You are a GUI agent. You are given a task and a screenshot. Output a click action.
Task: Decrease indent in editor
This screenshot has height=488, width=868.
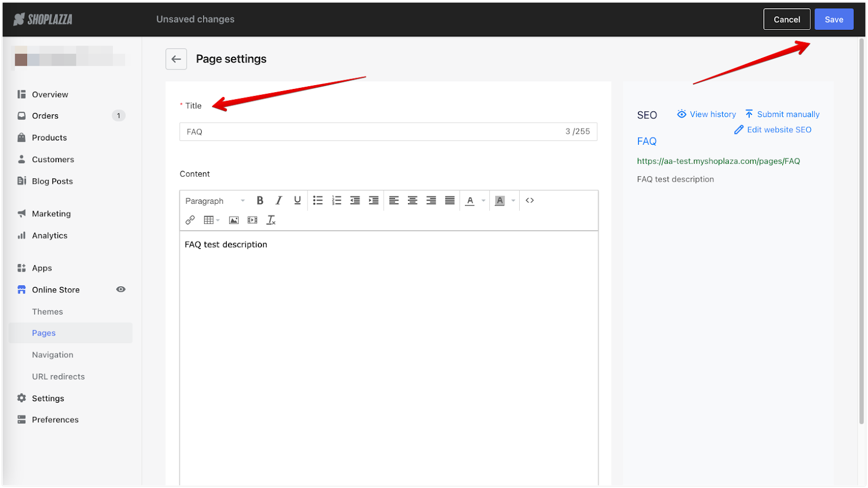coord(355,201)
